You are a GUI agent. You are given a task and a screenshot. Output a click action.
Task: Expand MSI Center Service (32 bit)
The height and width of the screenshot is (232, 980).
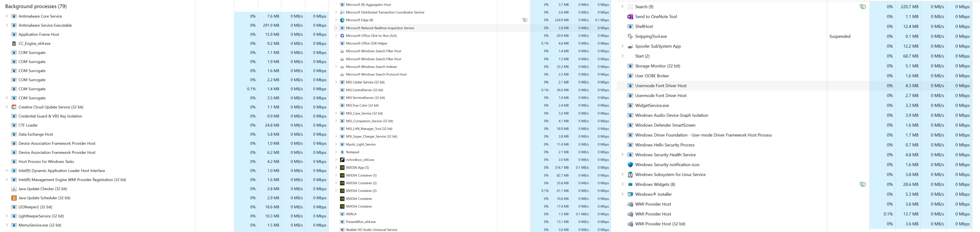point(336,82)
